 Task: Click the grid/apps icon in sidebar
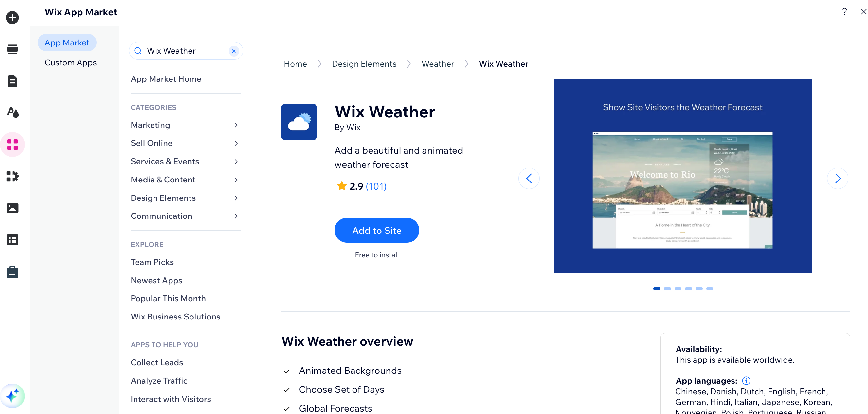[x=13, y=144]
